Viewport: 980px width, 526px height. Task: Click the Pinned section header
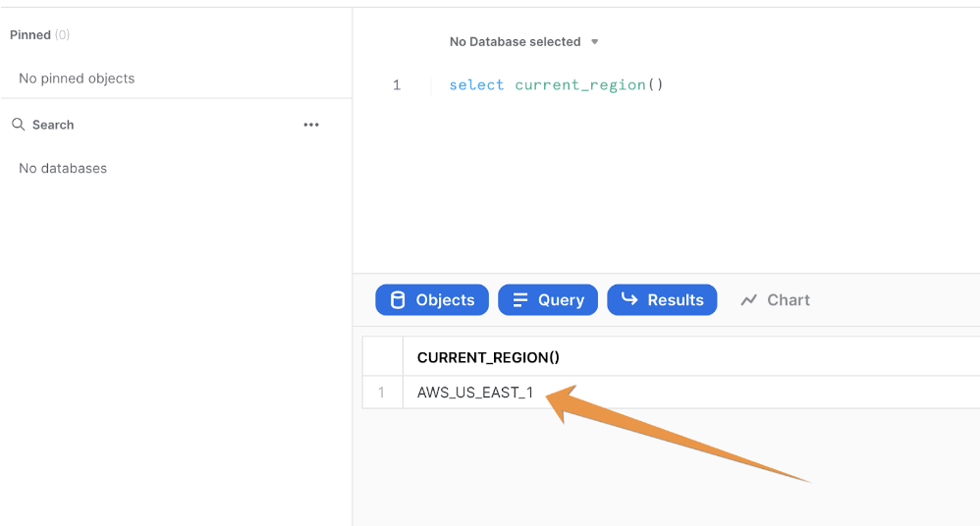(x=39, y=35)
